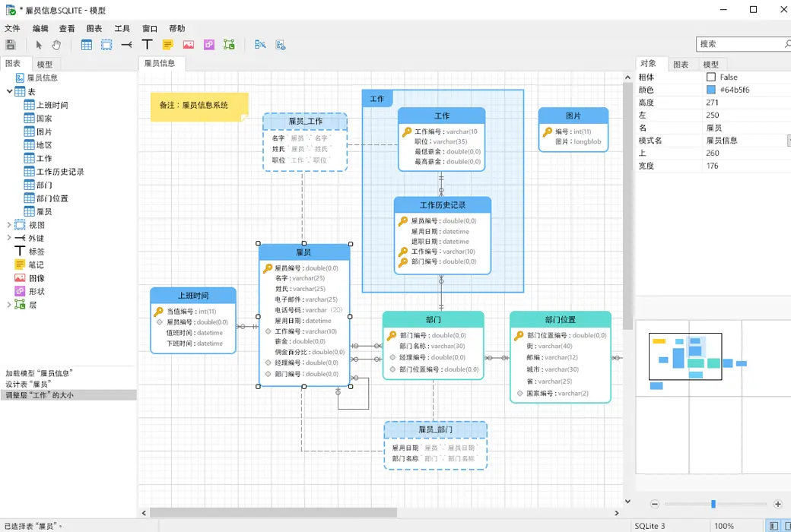Click the search input field

[x=739, y=44]
